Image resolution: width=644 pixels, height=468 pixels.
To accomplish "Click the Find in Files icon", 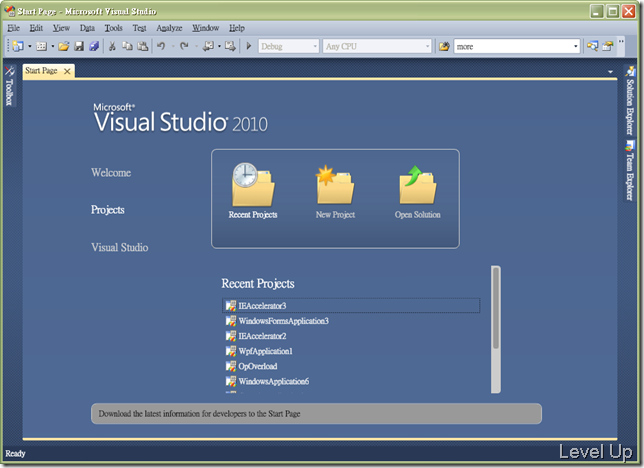I will 444,46.
